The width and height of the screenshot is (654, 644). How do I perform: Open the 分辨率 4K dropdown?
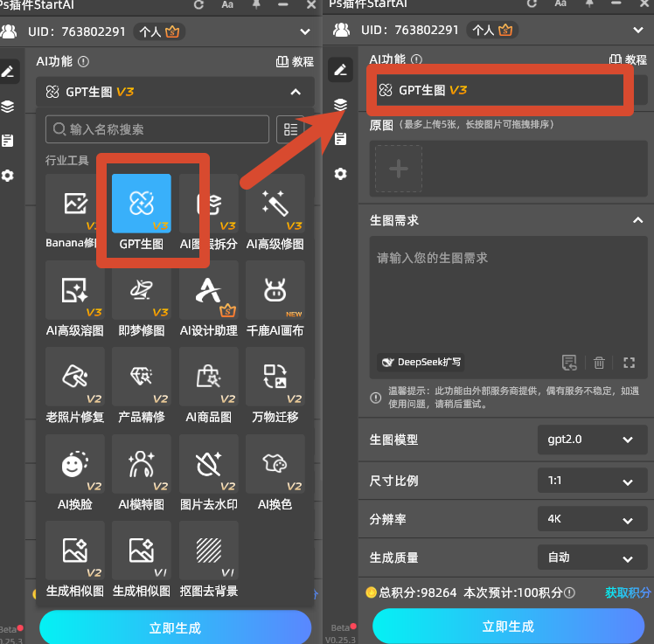(592, 519)
